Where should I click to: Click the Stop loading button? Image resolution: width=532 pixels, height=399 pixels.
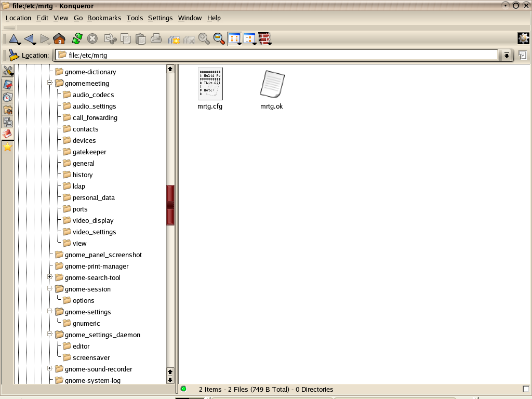pos(92,38)
